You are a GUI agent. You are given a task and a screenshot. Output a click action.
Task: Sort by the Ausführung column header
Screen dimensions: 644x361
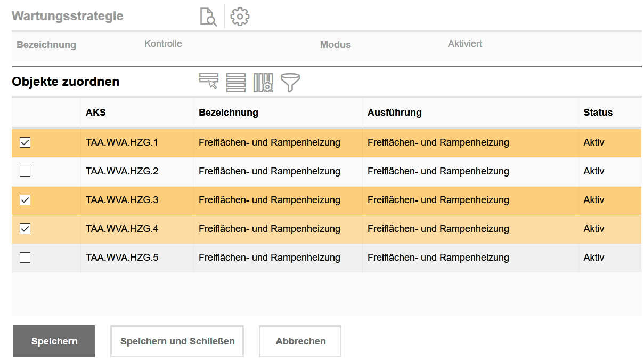coord(394,113)
